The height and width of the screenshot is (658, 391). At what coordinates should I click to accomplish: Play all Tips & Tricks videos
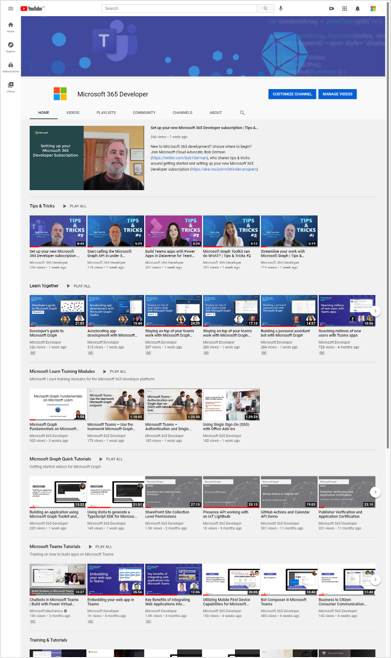pyautogui.click(x=75, y=206)
